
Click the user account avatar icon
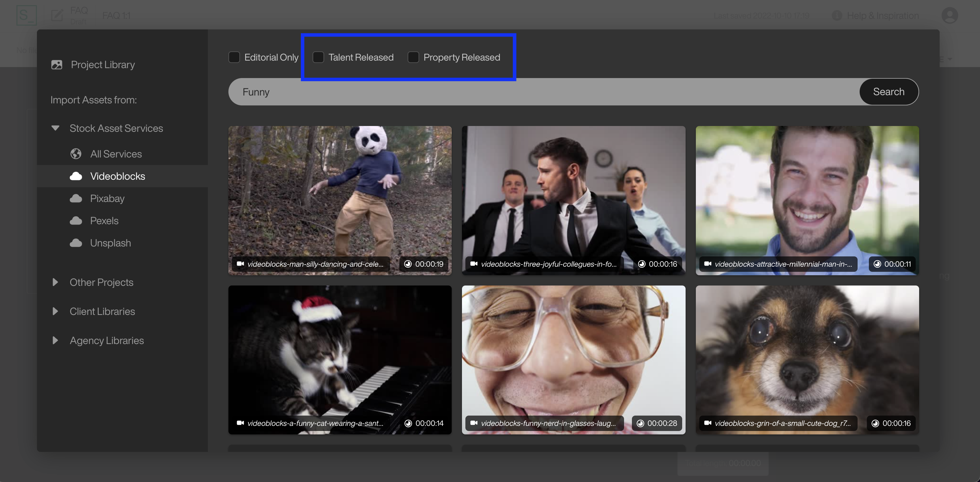950,16
